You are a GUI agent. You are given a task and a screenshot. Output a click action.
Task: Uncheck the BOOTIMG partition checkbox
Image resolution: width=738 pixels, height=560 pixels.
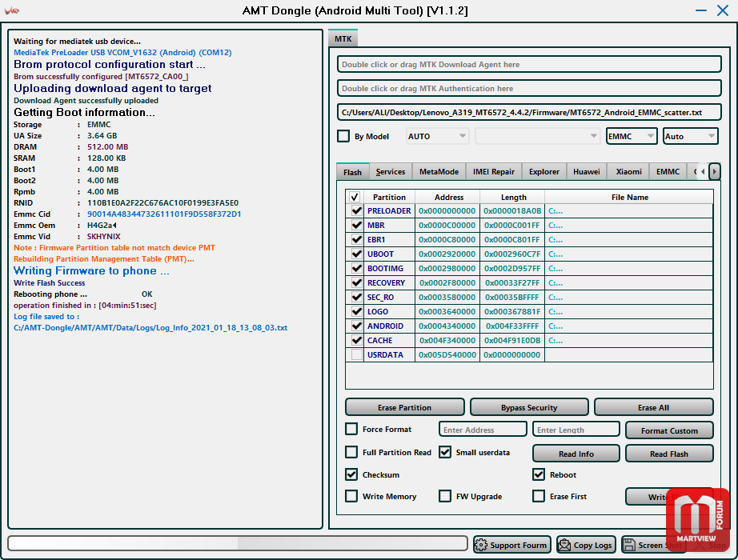point(357,268)
